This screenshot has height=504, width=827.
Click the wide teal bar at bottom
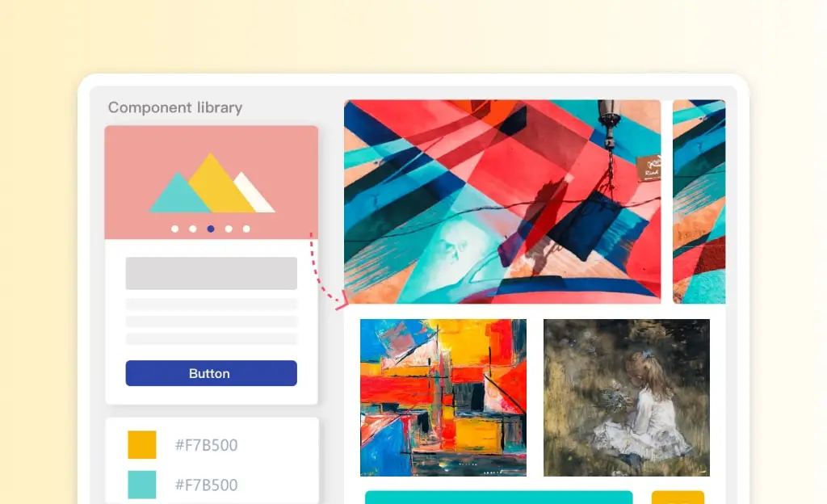click(x=498, y=498)
